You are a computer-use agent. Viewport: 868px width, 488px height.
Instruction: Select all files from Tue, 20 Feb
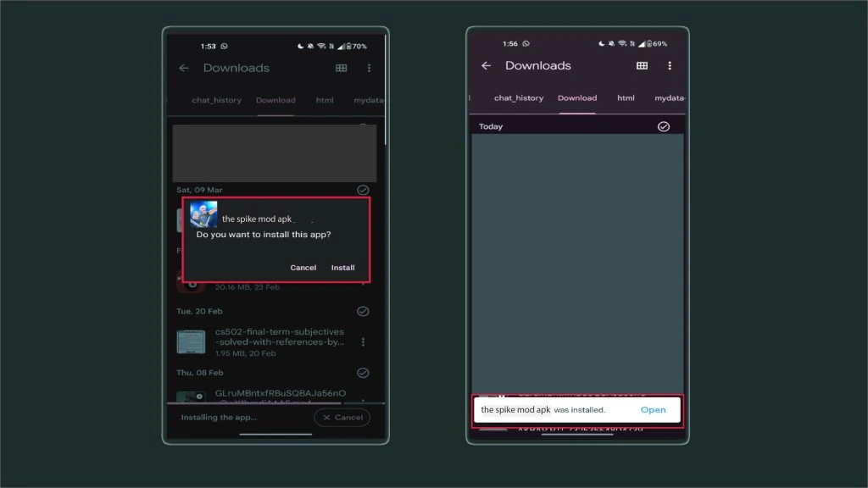[x=363, y=311]
